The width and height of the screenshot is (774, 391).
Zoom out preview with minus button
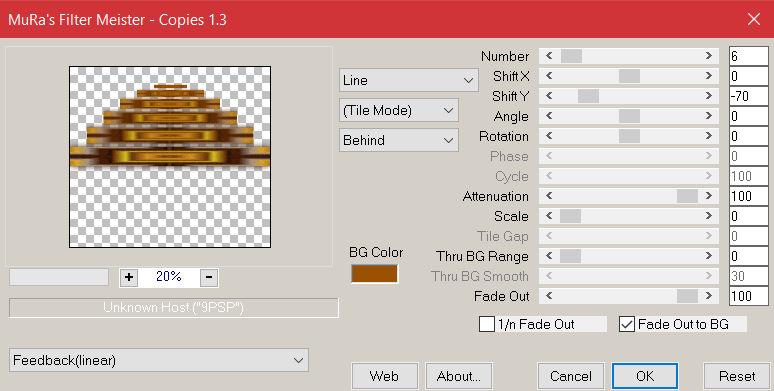[209, 277]
